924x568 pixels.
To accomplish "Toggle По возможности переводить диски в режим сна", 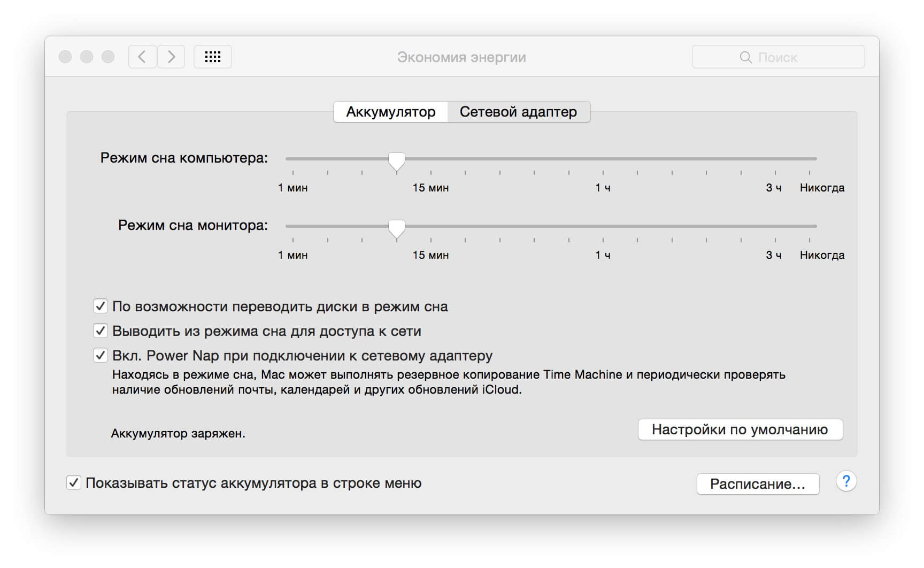I will click(101, 306).
